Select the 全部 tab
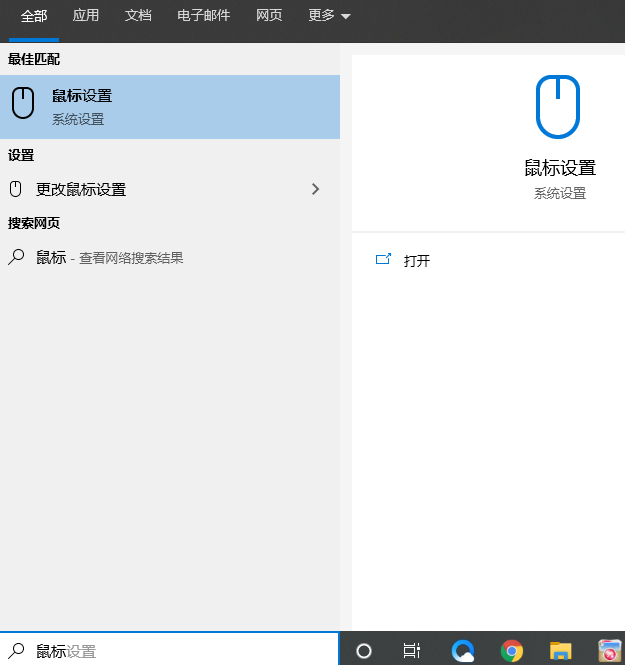This screenshot has height=665, width=625. (34, 16)
